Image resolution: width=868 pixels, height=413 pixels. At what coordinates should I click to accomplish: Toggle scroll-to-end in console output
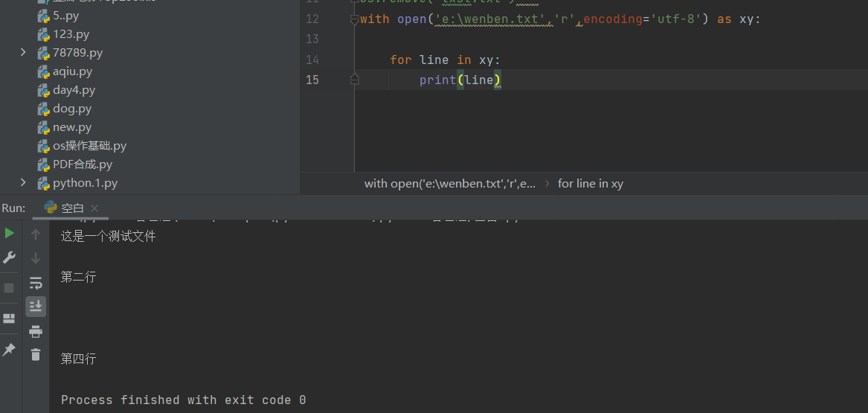tap(36, 307)
